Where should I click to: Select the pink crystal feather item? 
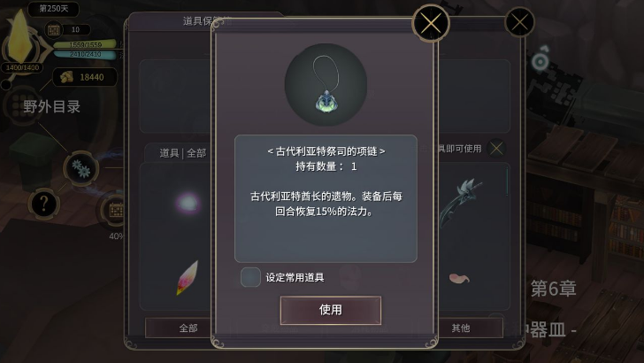pyautogui.click(x=188, y=277)
